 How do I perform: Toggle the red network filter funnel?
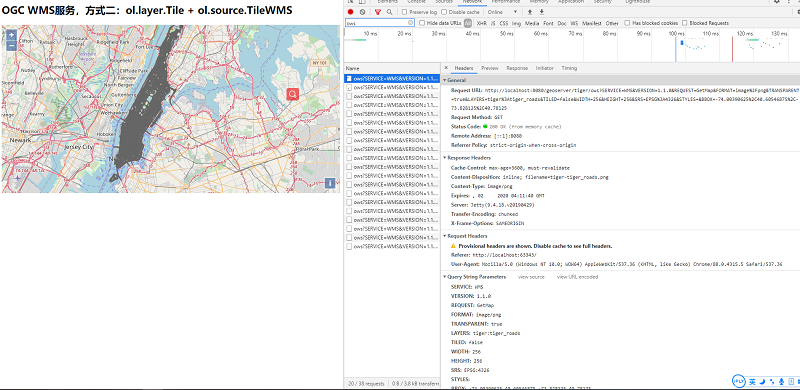point(378,12)
